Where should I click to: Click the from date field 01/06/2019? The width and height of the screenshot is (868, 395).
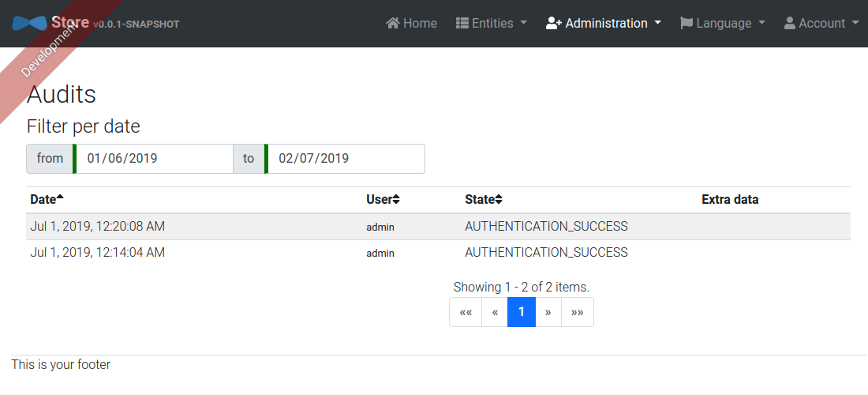(153, 159)
